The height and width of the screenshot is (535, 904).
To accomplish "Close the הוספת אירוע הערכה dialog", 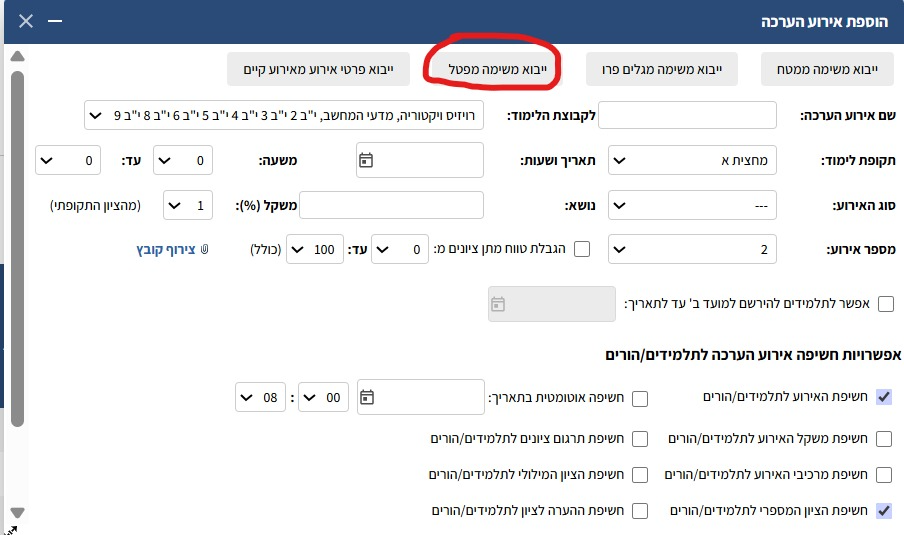I will (26, 21).
